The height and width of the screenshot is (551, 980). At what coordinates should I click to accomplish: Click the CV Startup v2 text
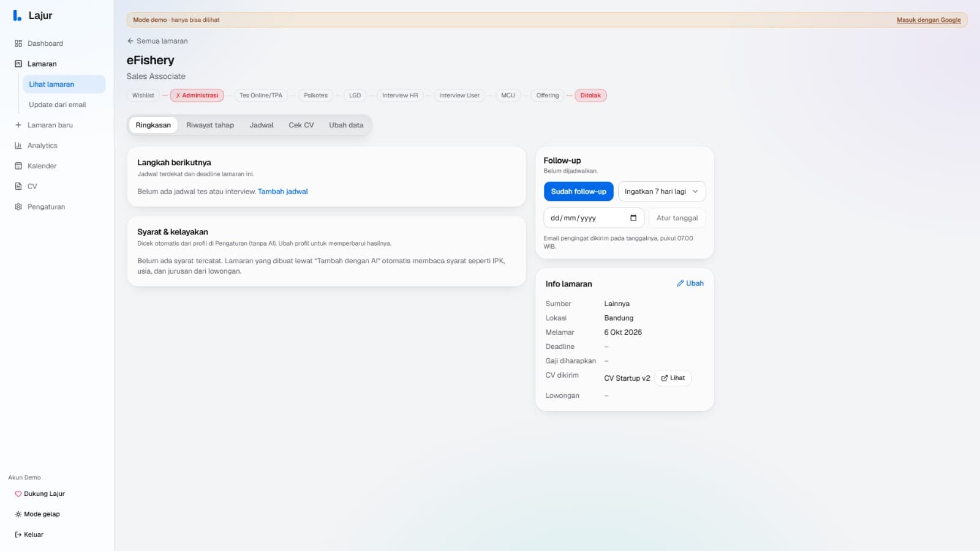point(627,378)
